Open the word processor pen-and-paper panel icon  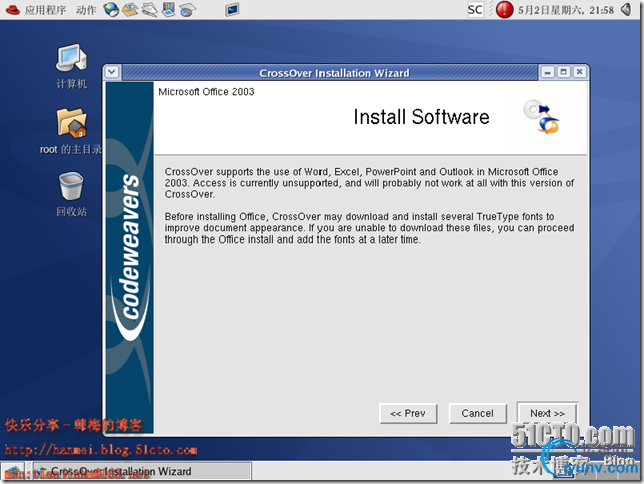tap(149, 9)
